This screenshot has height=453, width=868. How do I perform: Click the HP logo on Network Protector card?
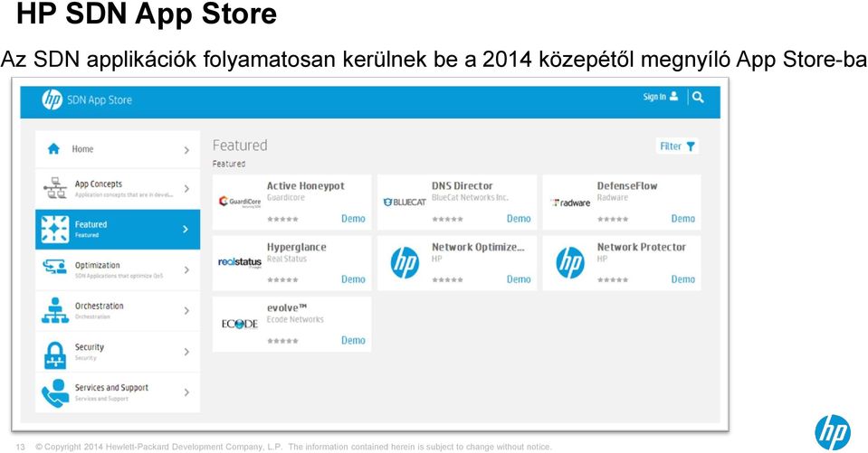tap(570, 263)
